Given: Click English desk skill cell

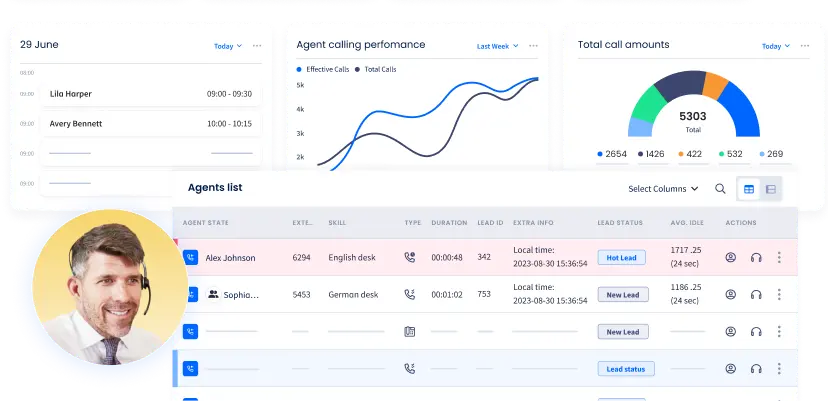Looking at the screenshot, I should pos(352,257).
